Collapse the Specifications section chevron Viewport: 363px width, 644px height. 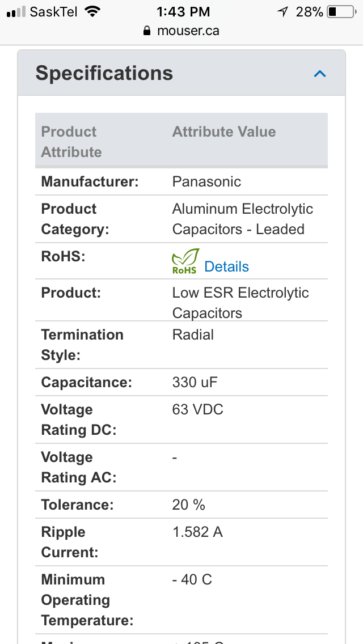(320, 74)
